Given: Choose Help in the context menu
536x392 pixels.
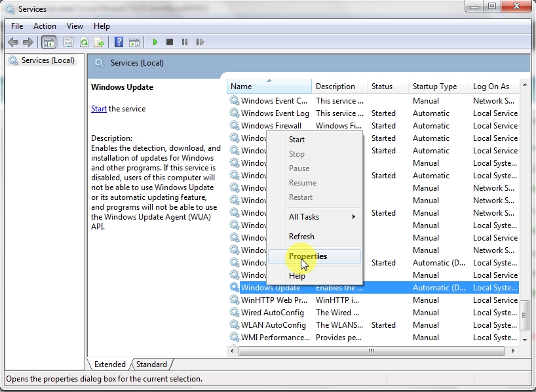Looking at the screenshot, I should click(x=315, y=276).
